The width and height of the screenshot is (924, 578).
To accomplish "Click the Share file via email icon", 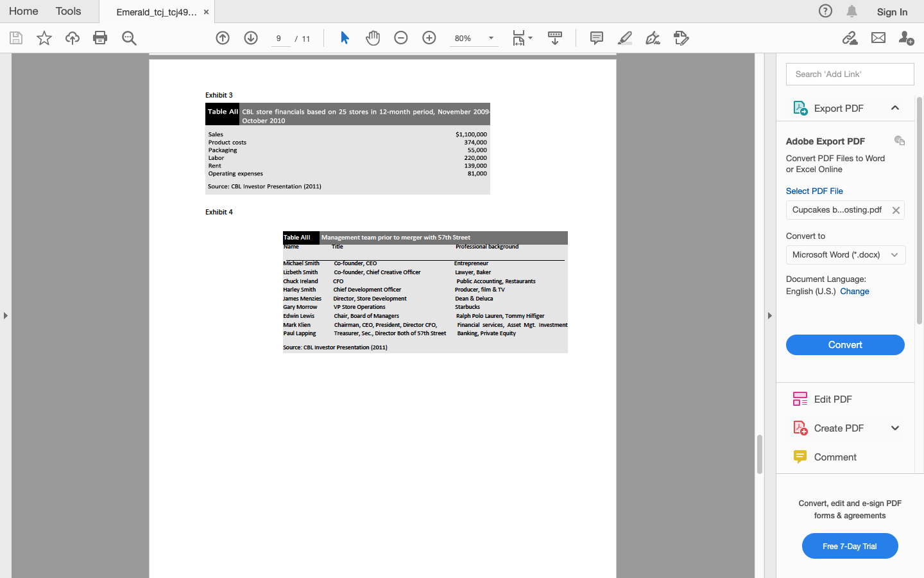I will click(878, 38).
